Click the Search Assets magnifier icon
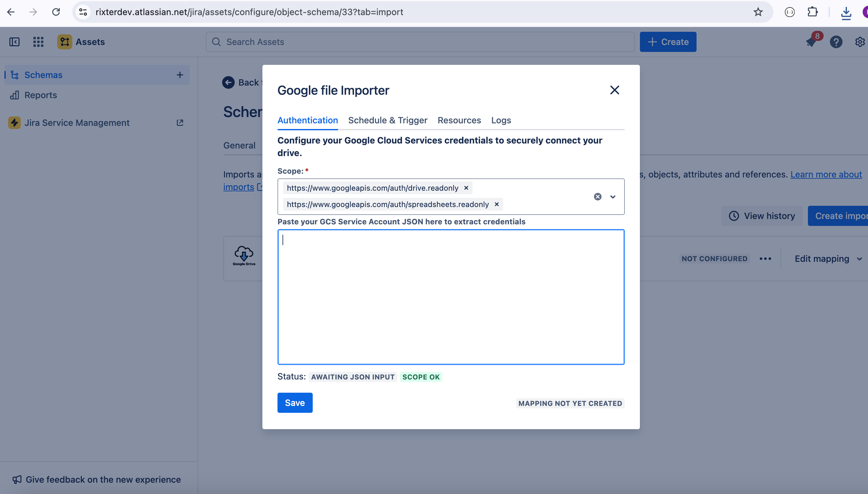 pos(216,42)
